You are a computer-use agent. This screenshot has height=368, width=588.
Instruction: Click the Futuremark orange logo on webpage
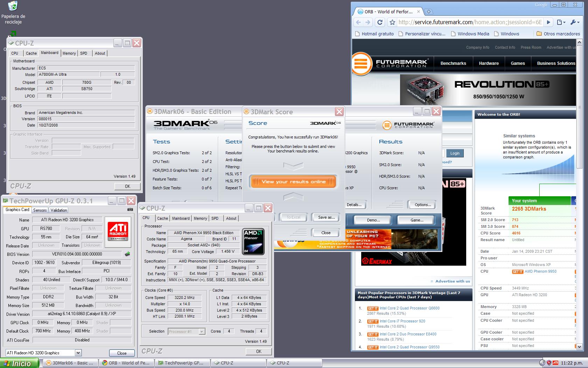point(361,64)
